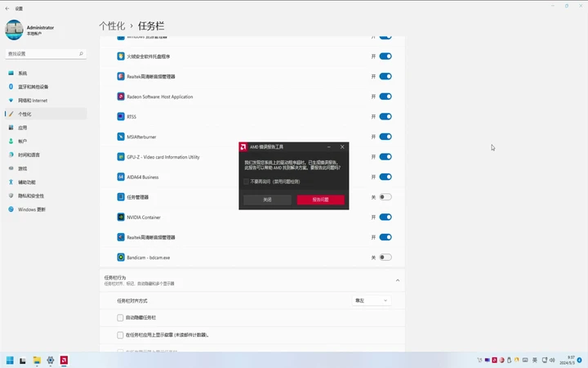Open 系统 in the settings sidebar

[x=46, y=74]
